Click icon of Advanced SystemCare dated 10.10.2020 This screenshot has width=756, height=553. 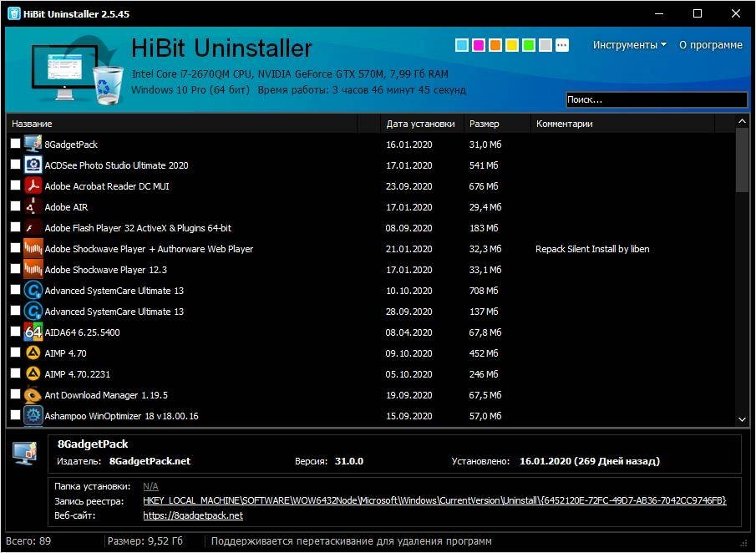pos(33,290)
